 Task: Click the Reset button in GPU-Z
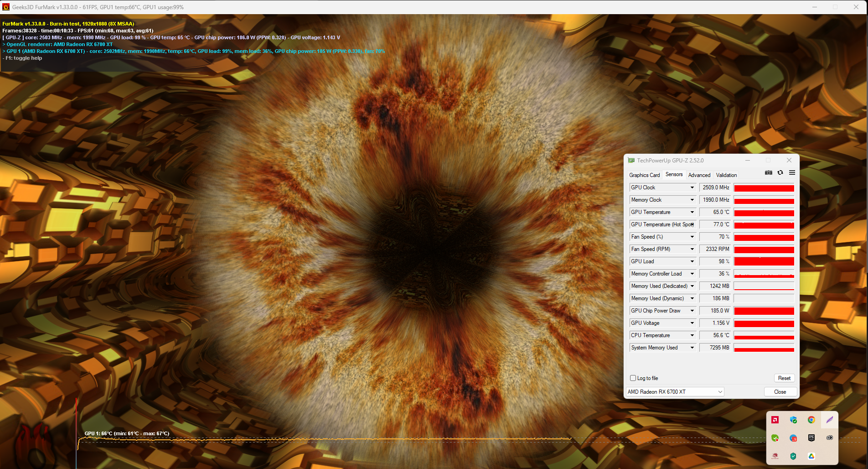click(x=784, y=378)
